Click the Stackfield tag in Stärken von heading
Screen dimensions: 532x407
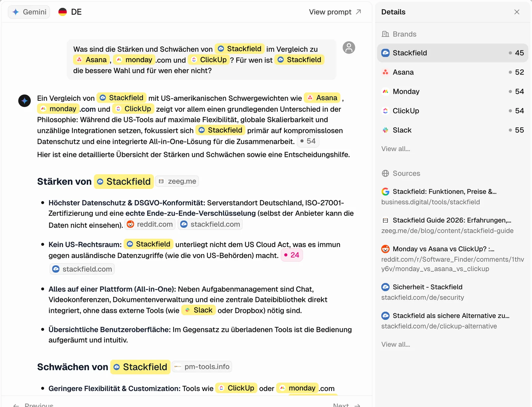124,182
